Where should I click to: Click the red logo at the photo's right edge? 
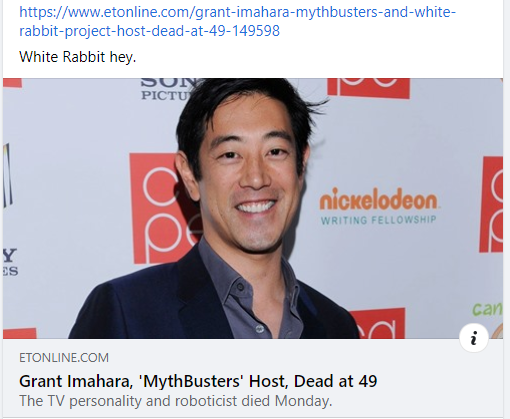[x=491, y=204]
